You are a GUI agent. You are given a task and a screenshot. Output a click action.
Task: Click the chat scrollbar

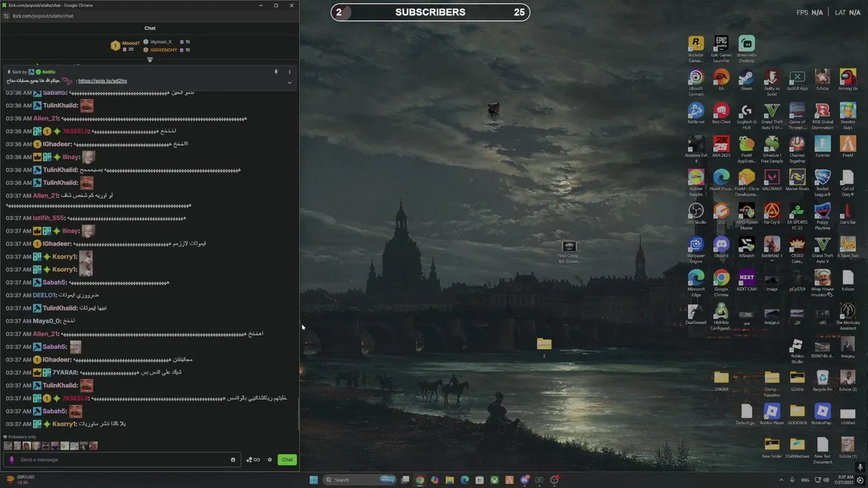[x=298, y=414]
